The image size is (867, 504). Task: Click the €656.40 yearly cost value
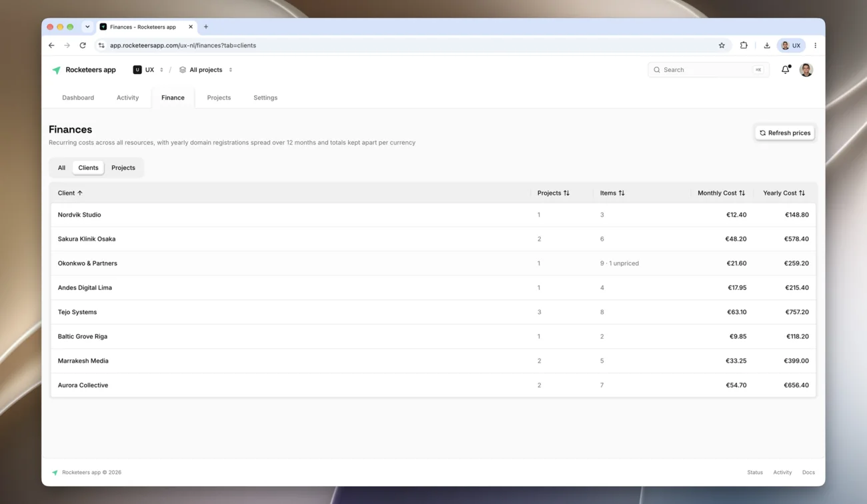tap(796, 385)
